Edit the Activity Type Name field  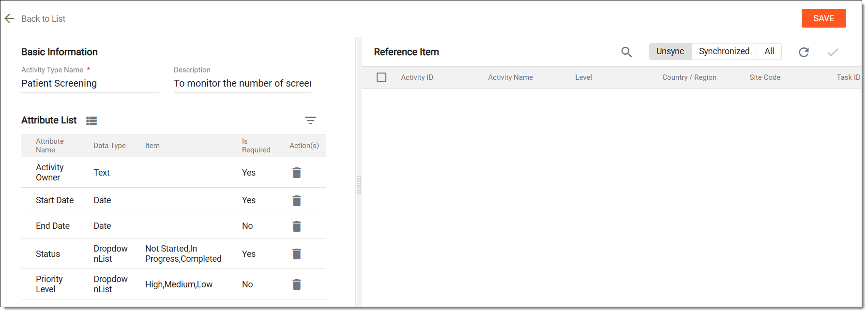pos(90,84)
